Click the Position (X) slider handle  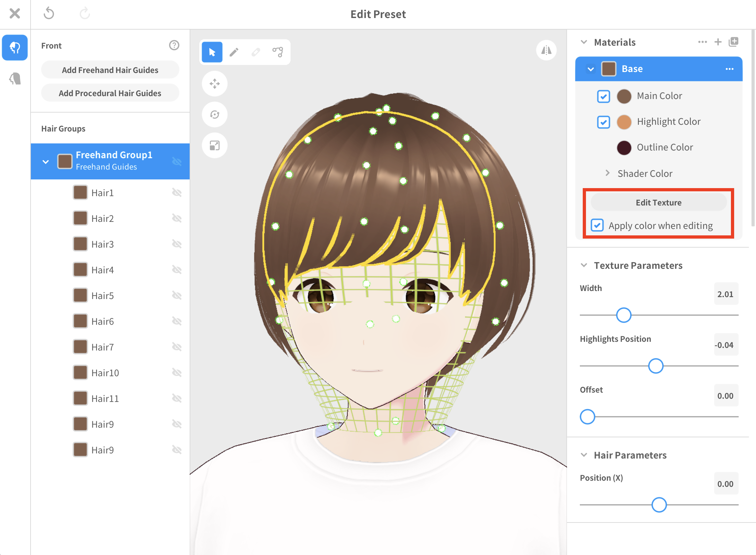coord(659,505)
